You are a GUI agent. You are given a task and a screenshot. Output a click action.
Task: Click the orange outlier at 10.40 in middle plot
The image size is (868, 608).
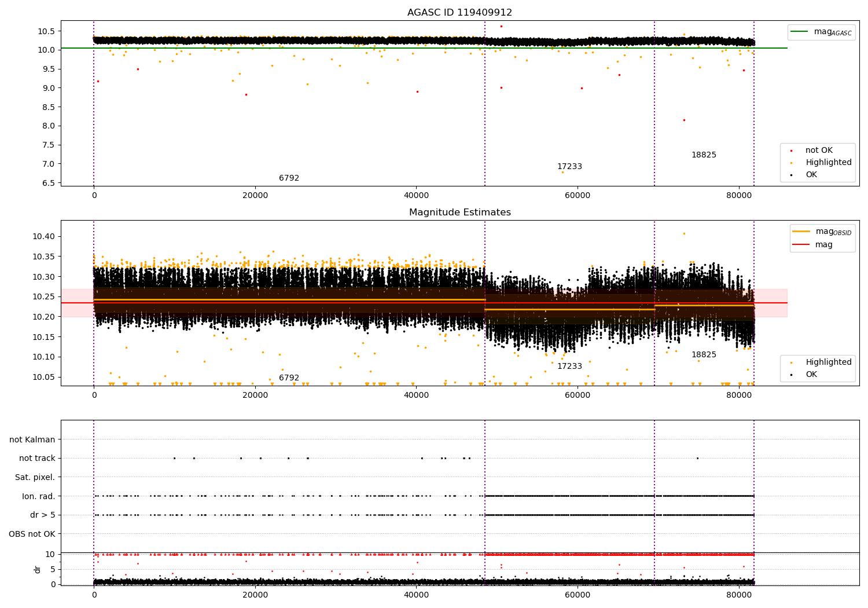click(x=683, y=234)
